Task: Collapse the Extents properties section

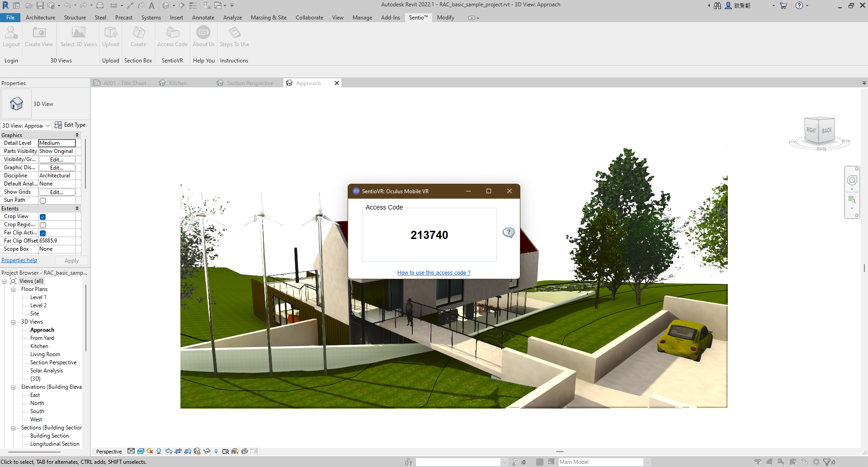Action: coord(77,208)
